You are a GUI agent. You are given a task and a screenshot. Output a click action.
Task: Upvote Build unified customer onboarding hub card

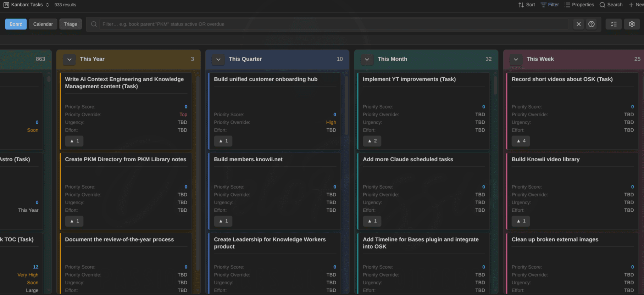(x=223, y=141)
